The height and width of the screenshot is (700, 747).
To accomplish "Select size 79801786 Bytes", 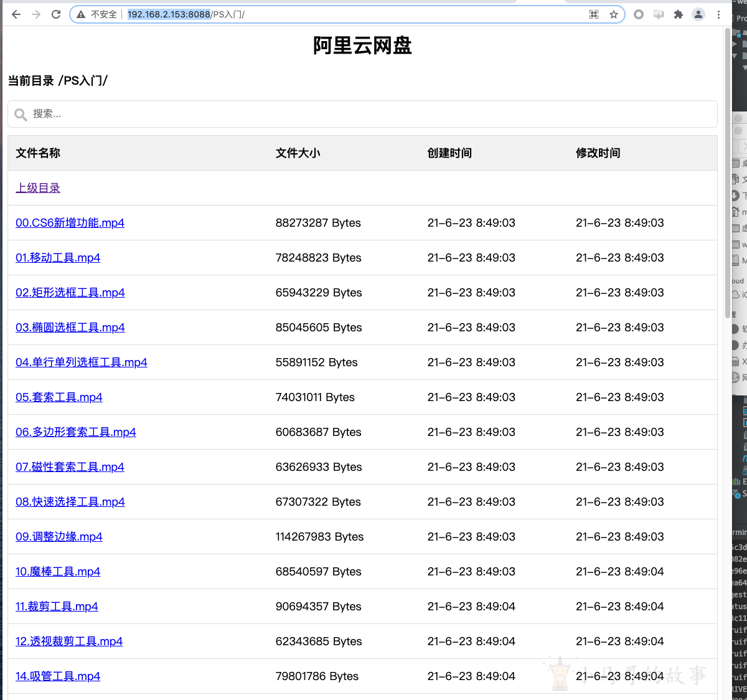I will tap(317, 676).
